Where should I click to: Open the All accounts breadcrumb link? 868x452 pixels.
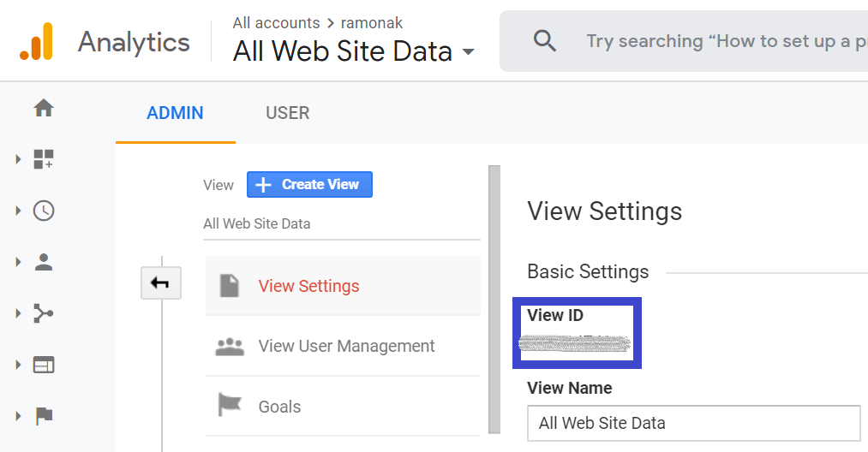pyautogui.click(x=276, y=22)
